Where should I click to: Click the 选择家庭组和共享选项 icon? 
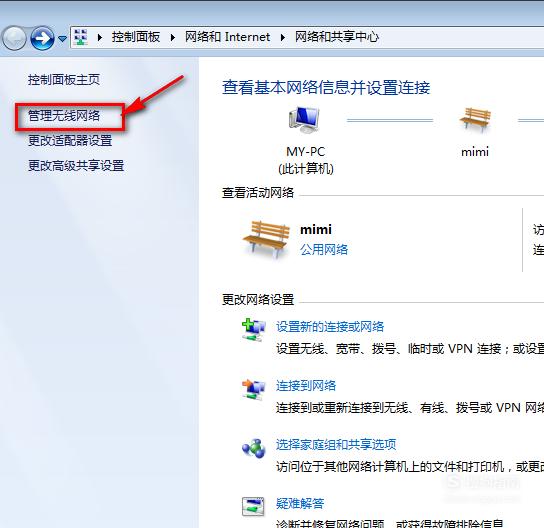point(254,448)
